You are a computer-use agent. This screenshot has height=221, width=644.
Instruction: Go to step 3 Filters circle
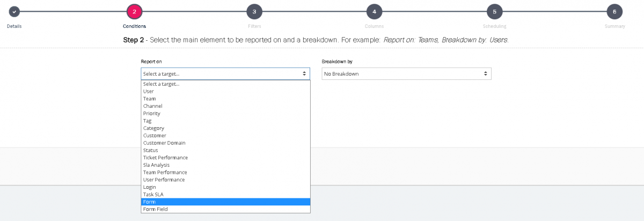coord(254,11)
